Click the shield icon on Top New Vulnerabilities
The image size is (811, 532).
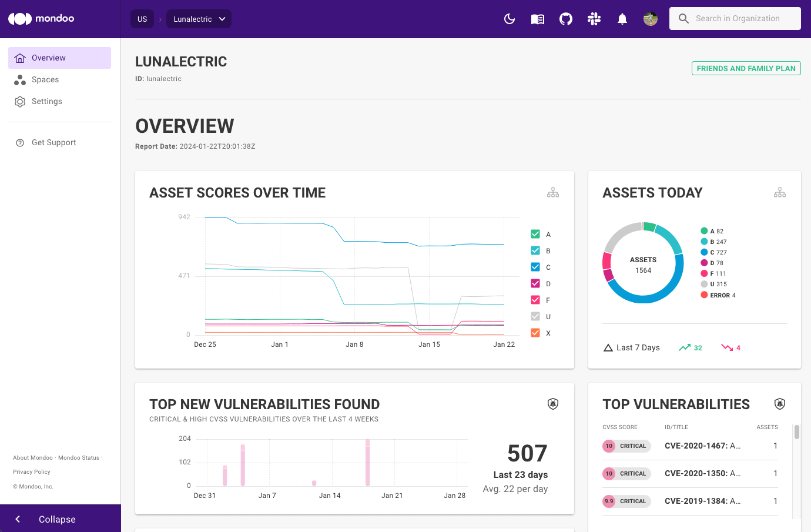(x=552, y=404)
